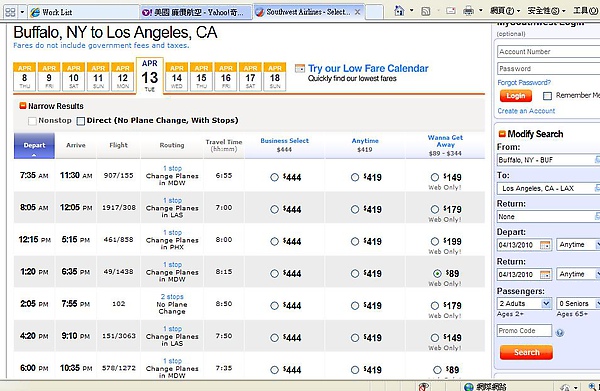Open the Return time Anytime dropdown
Viewport: 600px width, 391px height.
[x=578, y=274]
